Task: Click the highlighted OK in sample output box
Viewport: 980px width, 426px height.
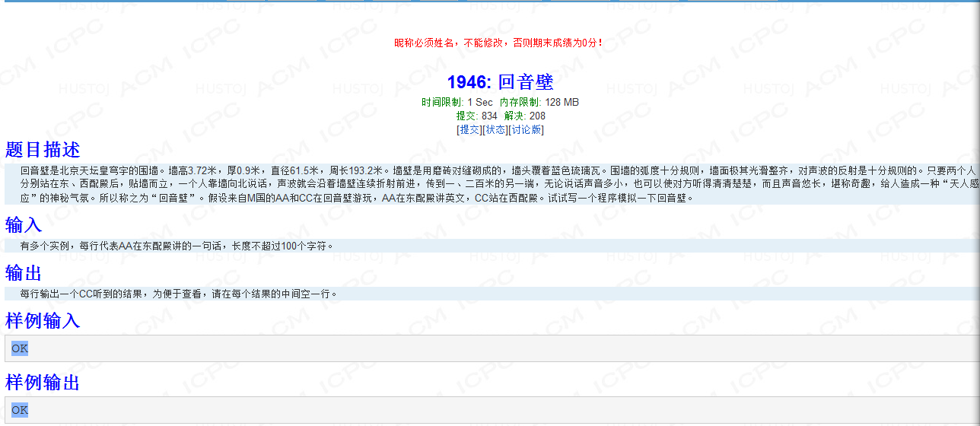Action: pyautogui.click(x=20, y=410)
